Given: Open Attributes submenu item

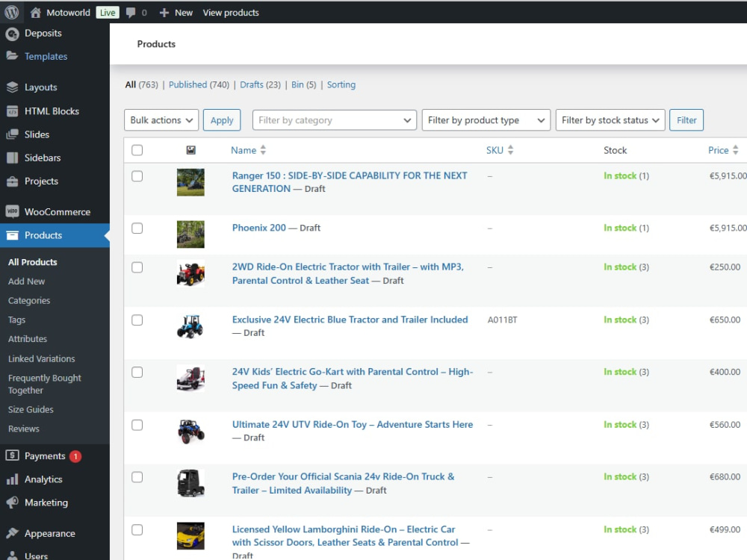Looking at the screenshot, I should 28,339.
